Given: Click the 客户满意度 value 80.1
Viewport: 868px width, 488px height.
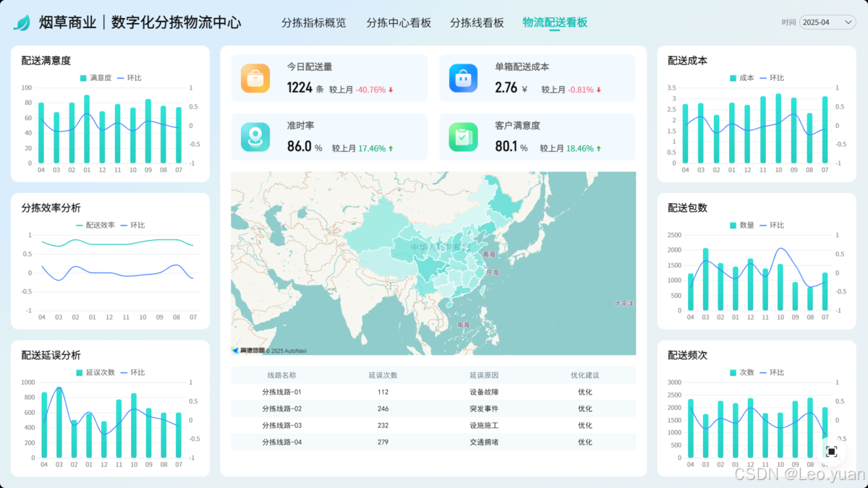Looking at the screenshot, I should (506, 147).
